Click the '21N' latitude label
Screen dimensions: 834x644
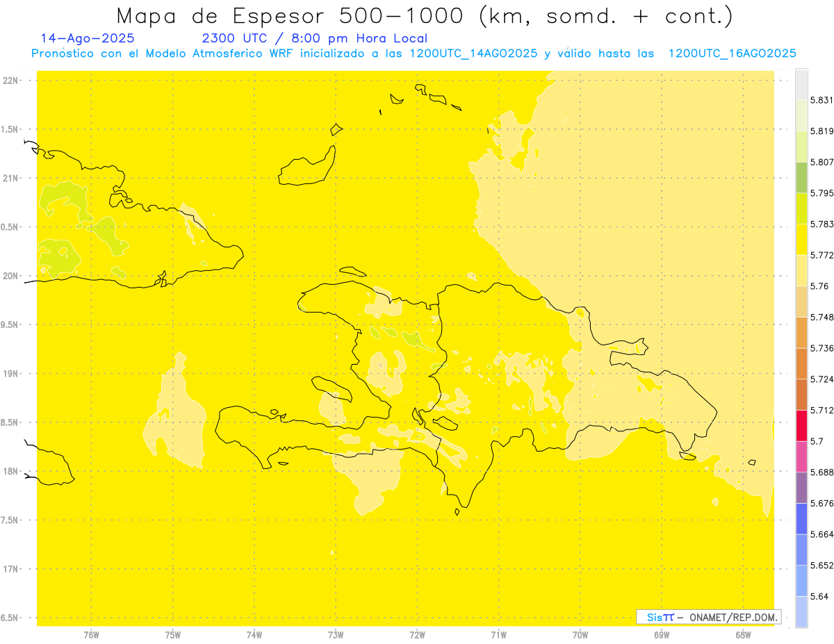10,179
